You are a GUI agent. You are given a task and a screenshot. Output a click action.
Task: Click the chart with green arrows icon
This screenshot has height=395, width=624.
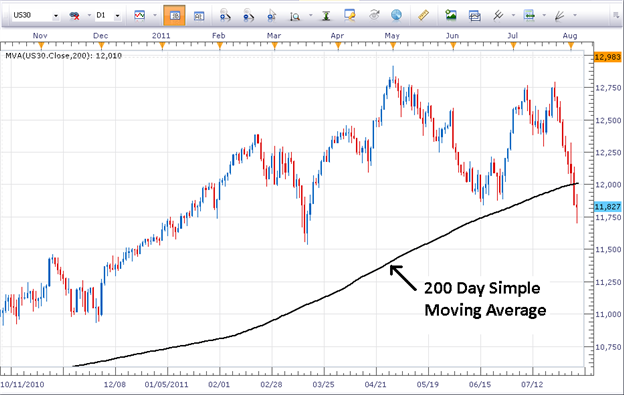(x=529, y=15)
